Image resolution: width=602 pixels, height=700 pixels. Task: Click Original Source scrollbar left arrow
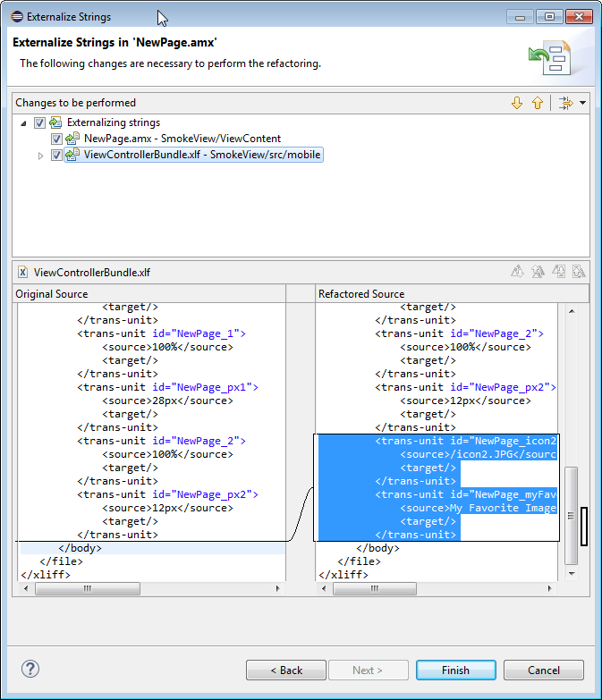pyautogui.click(x=26, y=588)
